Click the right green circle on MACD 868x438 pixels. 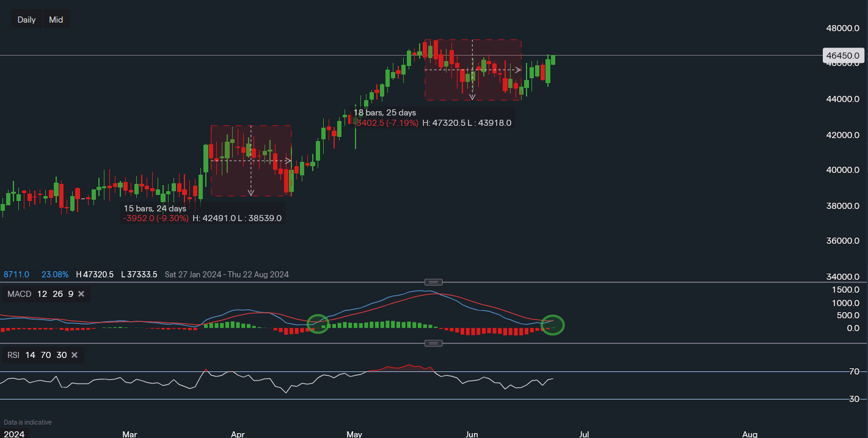click(x=553, y=325)
